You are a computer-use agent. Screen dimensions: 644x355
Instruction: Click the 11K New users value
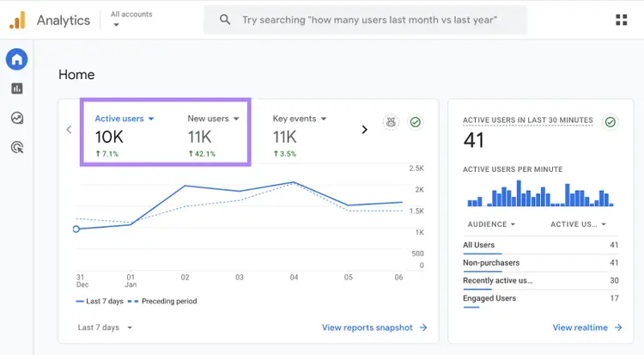199,137
